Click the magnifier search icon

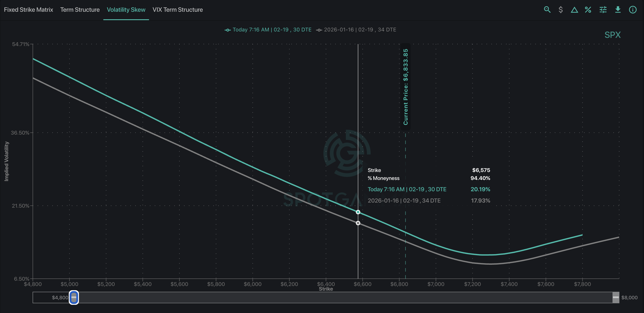click(547, 10)
